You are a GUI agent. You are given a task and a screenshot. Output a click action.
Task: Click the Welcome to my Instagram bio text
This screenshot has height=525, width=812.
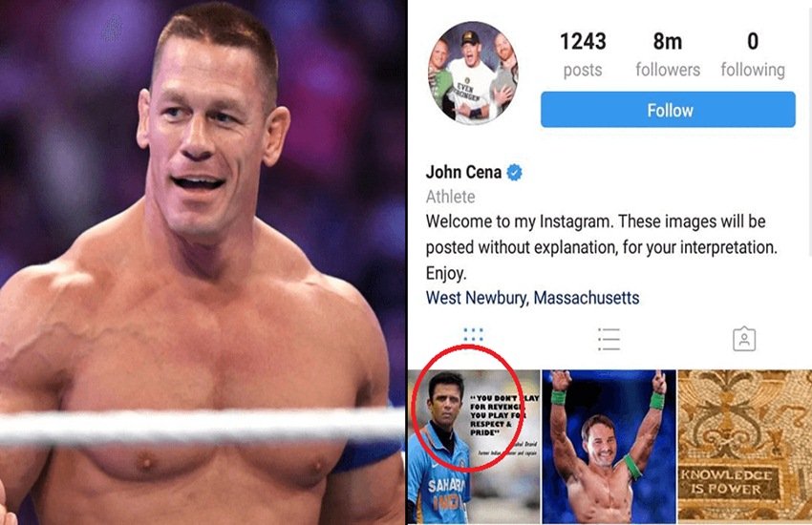(x=601, y=247)
